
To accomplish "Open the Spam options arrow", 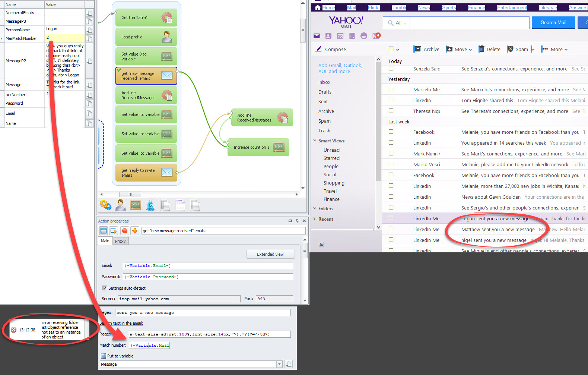I will pyautogui.click(x=533, y=49).
